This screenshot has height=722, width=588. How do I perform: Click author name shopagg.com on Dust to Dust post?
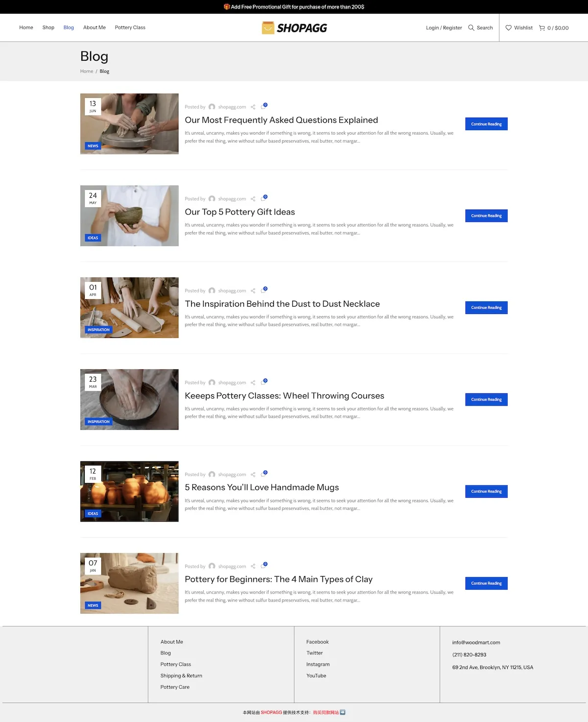coord(232,291)
